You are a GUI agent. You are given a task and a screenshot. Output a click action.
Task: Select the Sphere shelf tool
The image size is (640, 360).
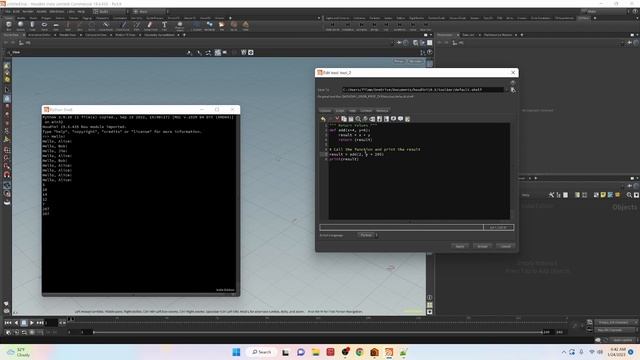tap(20, 26)
